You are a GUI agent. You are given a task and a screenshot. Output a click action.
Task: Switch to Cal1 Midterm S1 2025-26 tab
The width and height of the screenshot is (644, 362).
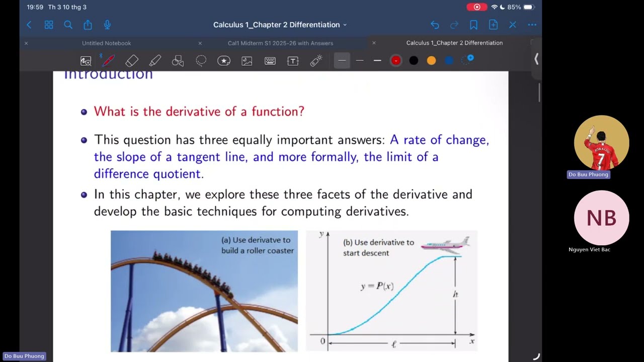[280, 43]
